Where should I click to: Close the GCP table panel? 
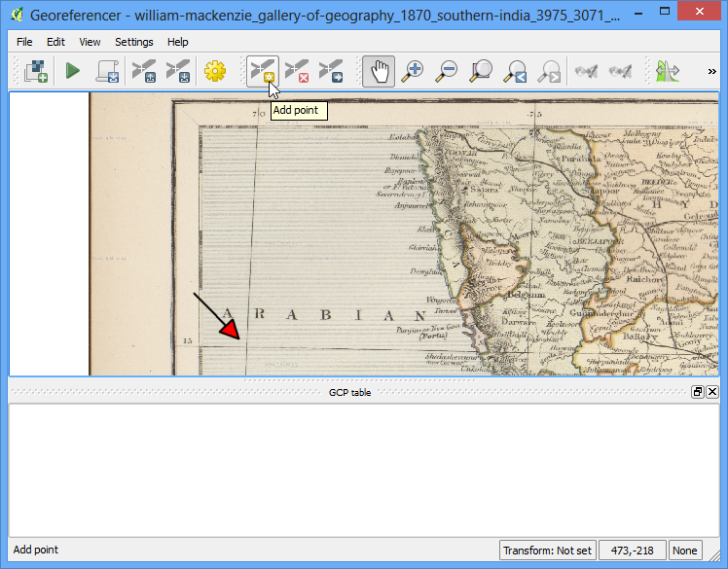(x=712, y=392)
